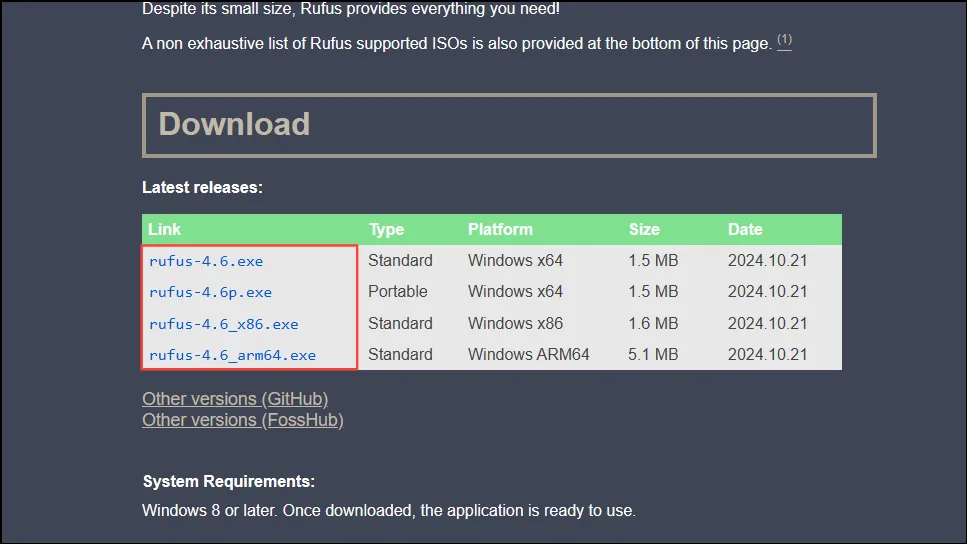Download rufus-4.6.exe standard x64 build
The image size is (967, 544).
pos(206,262)
